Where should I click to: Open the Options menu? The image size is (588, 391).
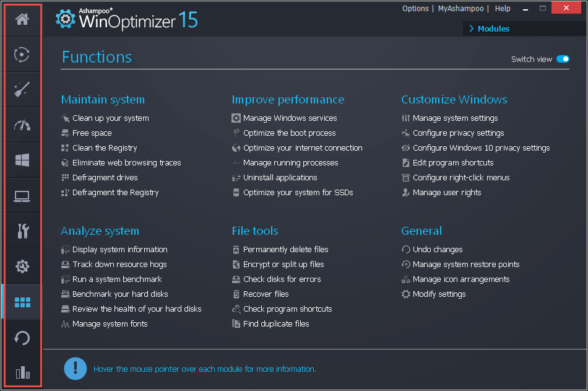pyautogui.click(x=415, y=8)
